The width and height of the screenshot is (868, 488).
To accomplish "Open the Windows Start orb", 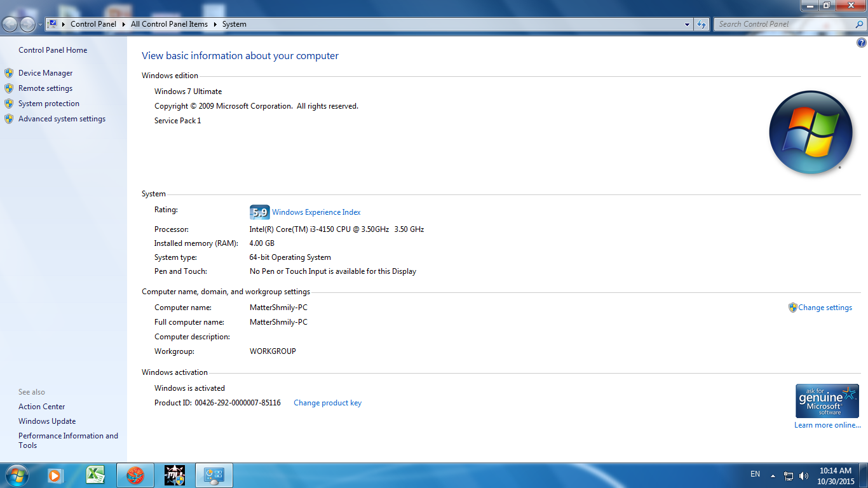I will (x=16, y=475).
